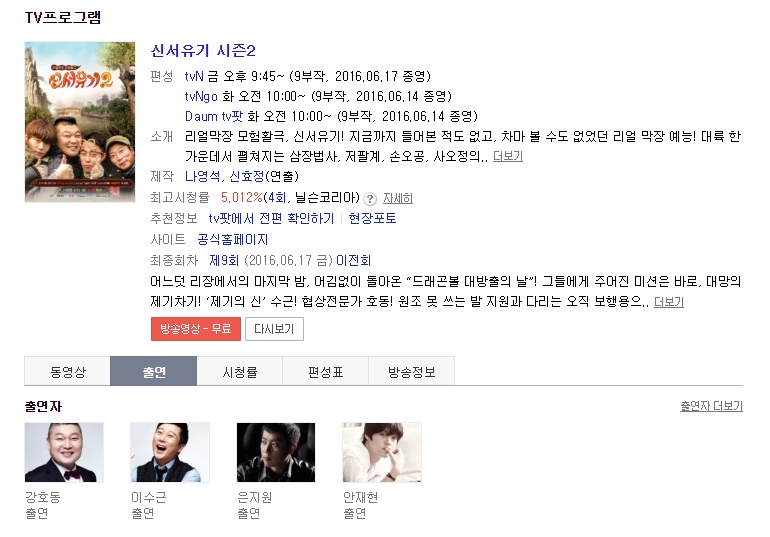The height and width of the screenshot is (537, 770).
Task: Go to the 이전회 previous episode link
Action: point(354,260)
